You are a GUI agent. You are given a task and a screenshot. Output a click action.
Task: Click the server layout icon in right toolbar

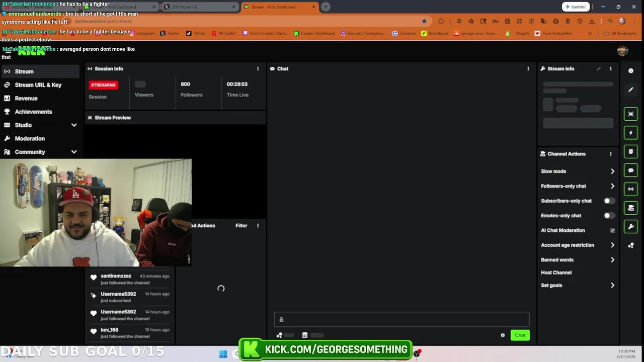pos(631,208)
